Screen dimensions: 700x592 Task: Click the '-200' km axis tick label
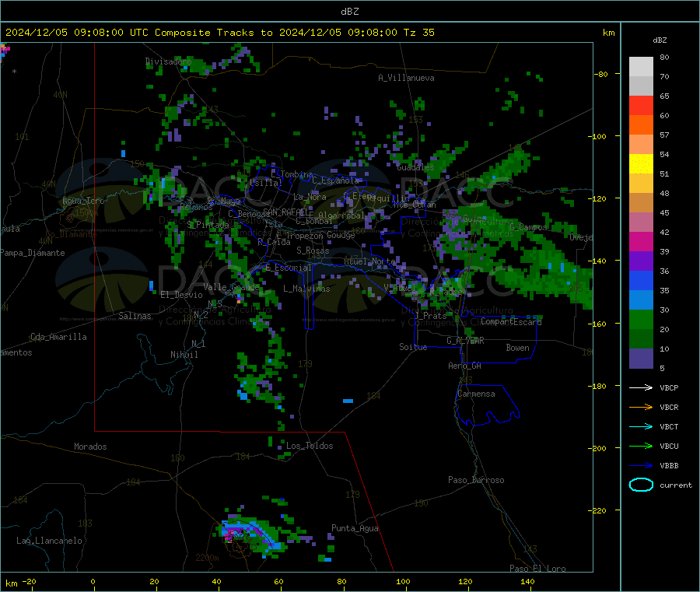click(x=597, y=448)
